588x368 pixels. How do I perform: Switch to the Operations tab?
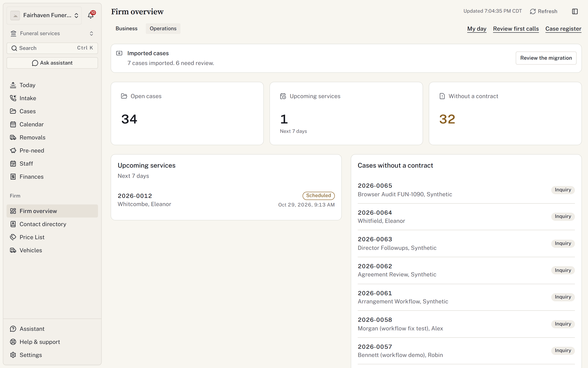tap(163, 28)
